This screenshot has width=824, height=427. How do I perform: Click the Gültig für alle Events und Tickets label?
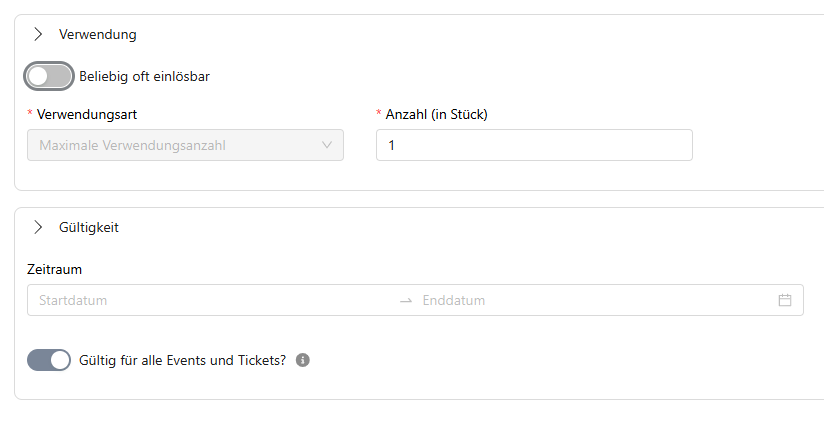pos(182,360)
